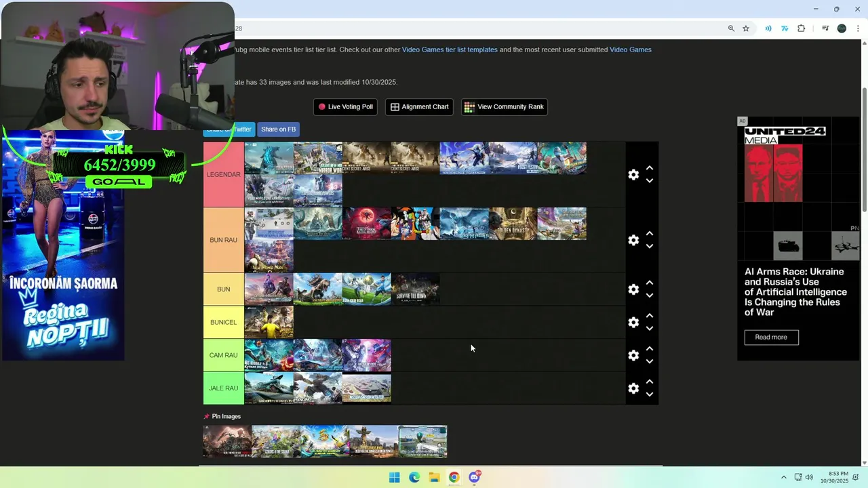Select the BUN tier label
Viewport: 868px width, 488px height.
224,289
